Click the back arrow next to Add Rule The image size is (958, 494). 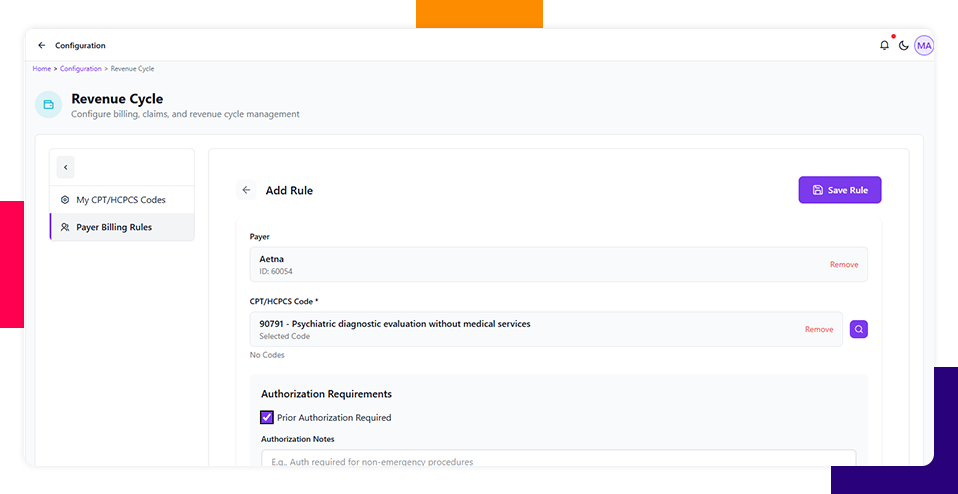pyautogui.click(x=246, y=190)
